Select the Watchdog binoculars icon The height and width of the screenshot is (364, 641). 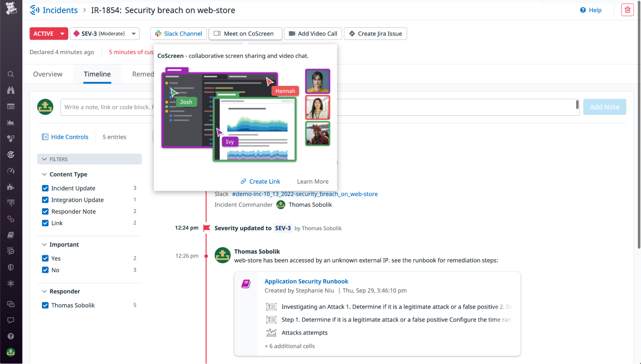pos(11,90)
